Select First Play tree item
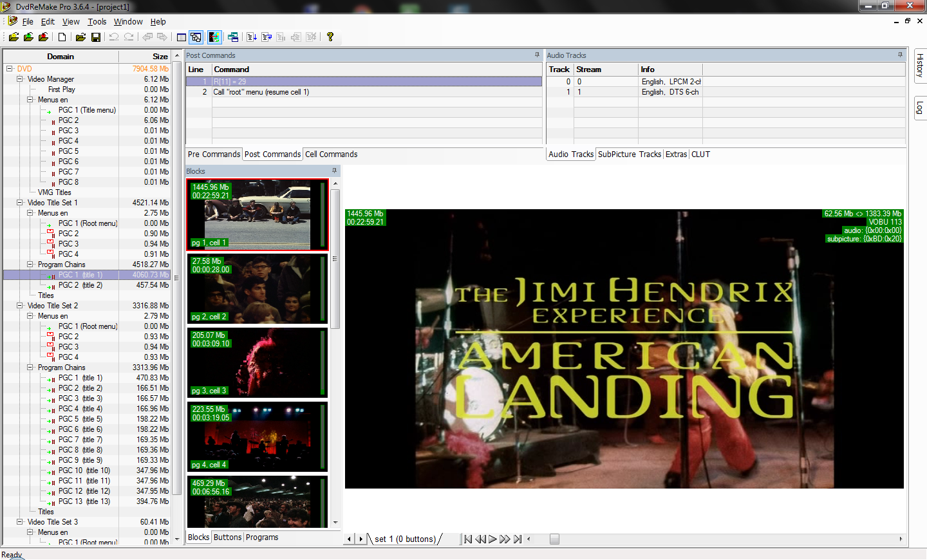Screen dimensions: 927x560 click(61, 89)
